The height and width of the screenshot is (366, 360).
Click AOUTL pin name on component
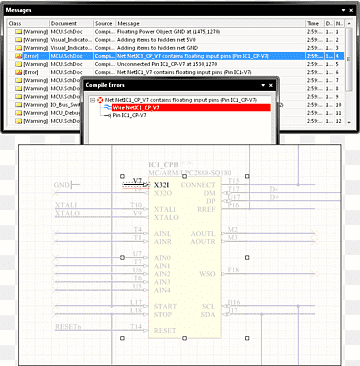tap(203, 234)
